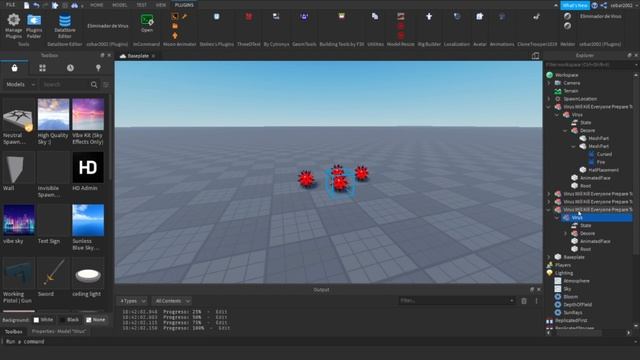Switch to the TEST ribbon tab
Image resolution: width=640 pixels, height=360 pixels.
(141, 5)
